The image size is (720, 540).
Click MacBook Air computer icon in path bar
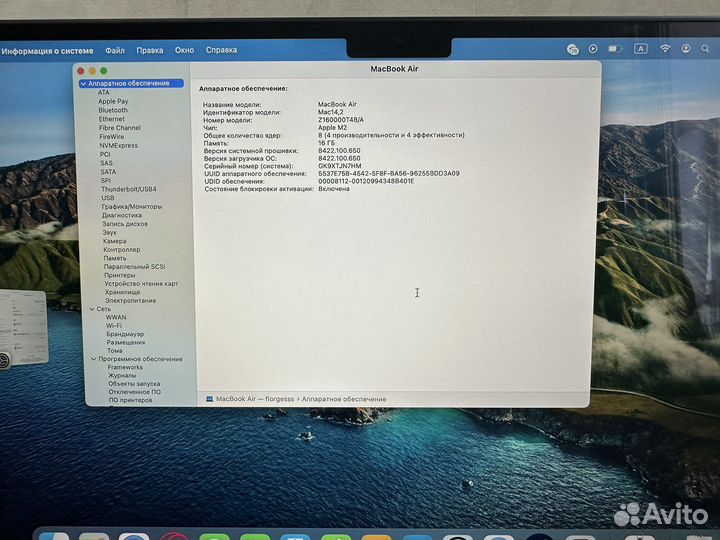point(209,399)
